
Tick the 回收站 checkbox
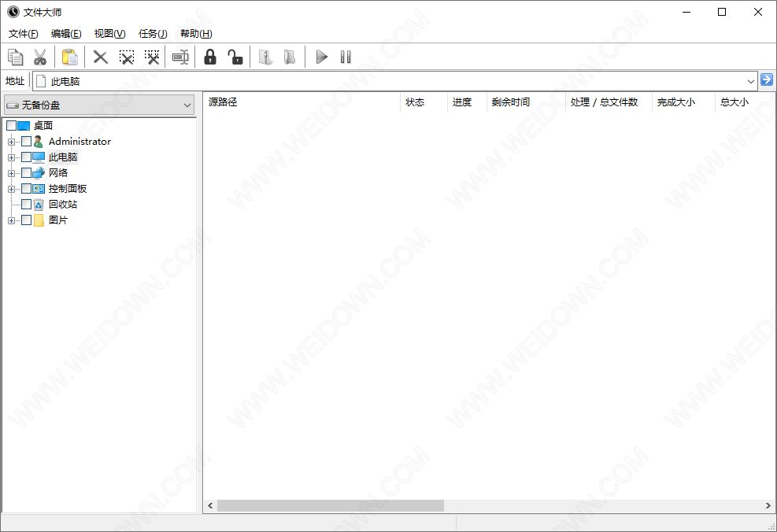[x=27, y=205]
